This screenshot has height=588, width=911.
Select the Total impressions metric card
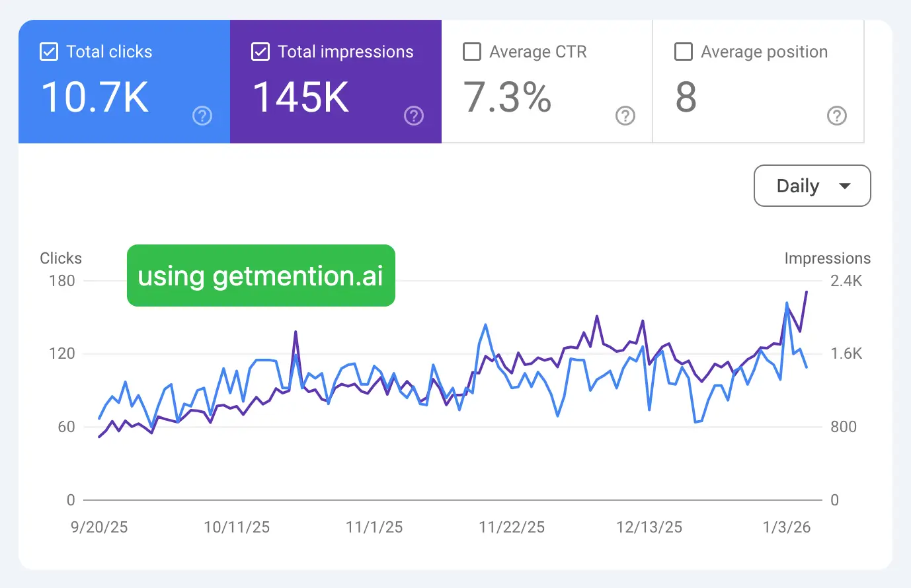coord(335,81)
